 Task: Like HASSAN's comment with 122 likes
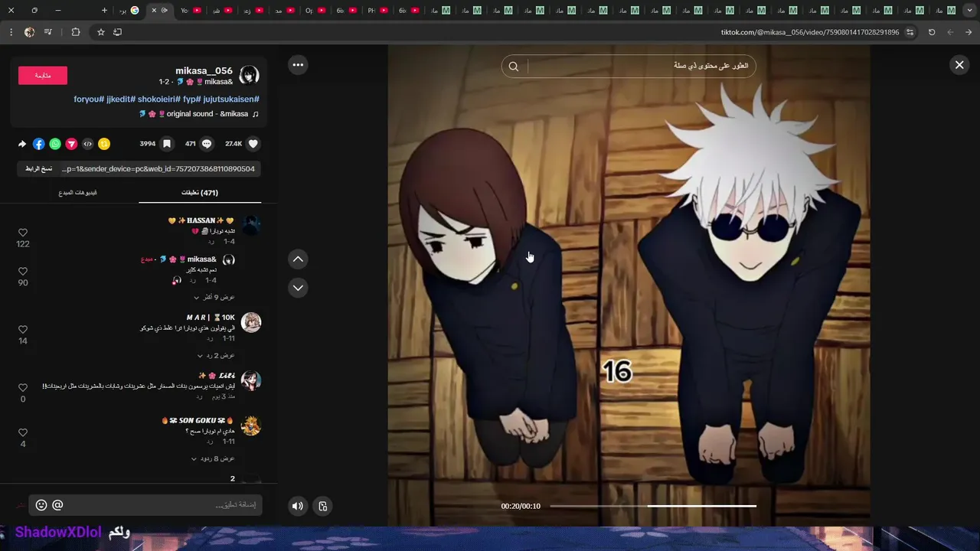[23, 233]
